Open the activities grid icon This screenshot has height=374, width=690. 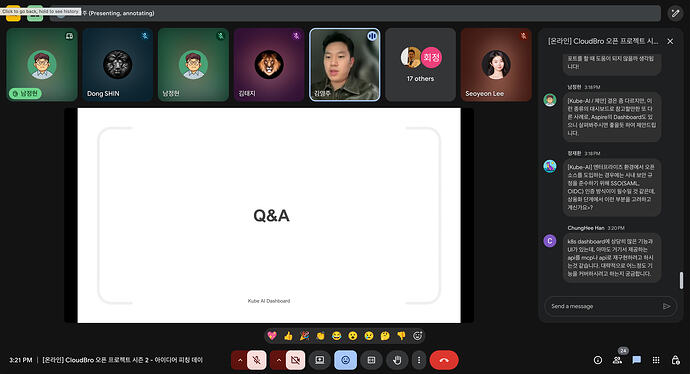pos(656,360)
